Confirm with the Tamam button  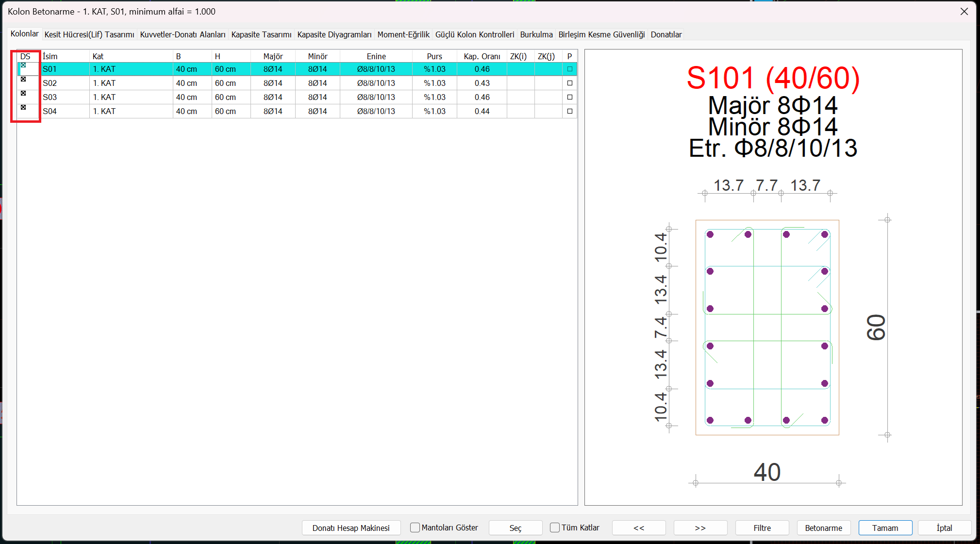pyautogui.click(x=885, y=528)
